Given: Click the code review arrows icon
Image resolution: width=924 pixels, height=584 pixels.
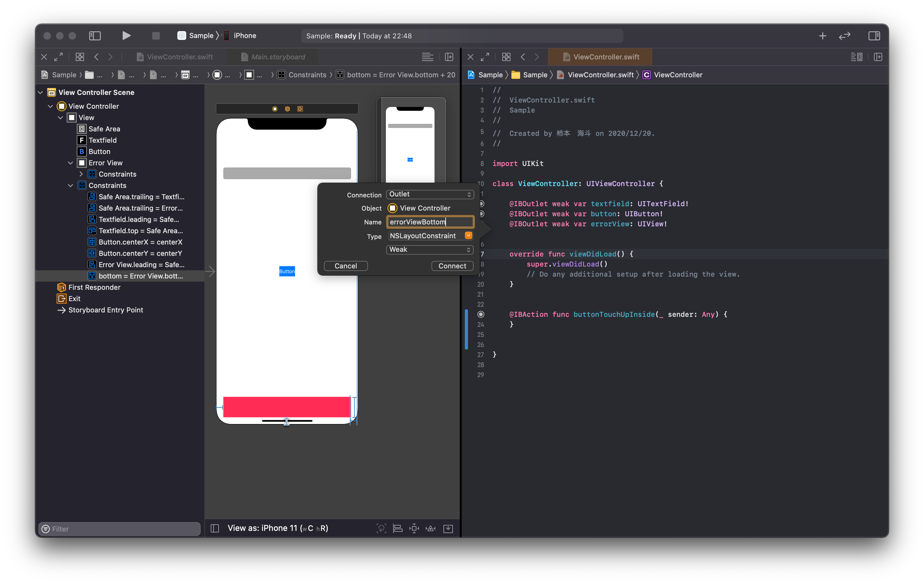Looking at the screenshot, I should point(844,36).
